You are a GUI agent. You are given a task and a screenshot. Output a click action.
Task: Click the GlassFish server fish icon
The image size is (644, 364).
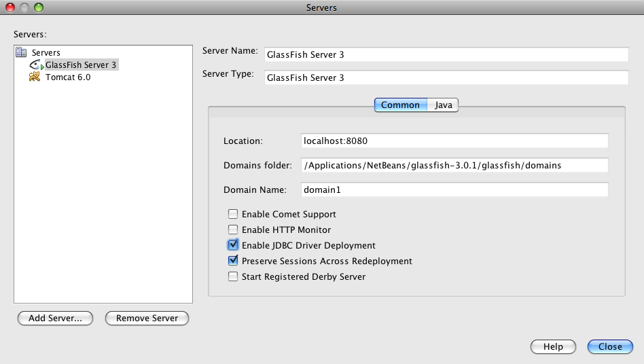point(36,65)
